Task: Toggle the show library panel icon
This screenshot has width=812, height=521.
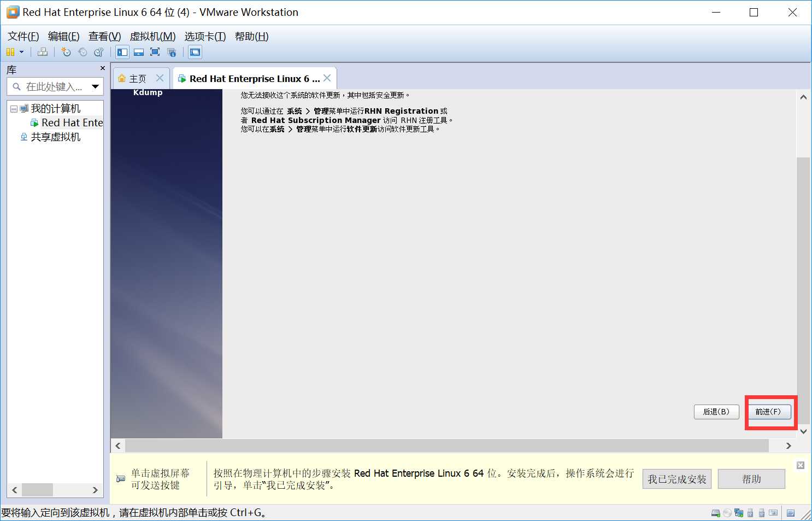Action: (x=122, y=52)
